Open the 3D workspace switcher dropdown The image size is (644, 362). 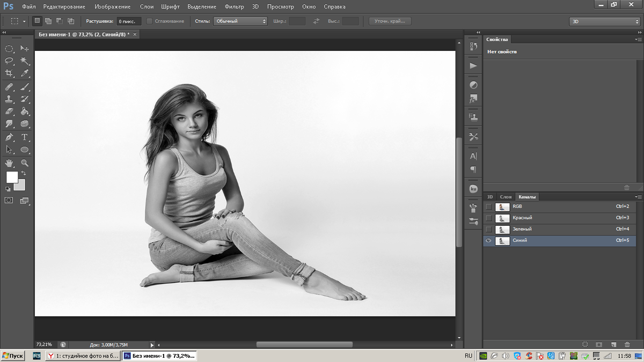(604, 21)
